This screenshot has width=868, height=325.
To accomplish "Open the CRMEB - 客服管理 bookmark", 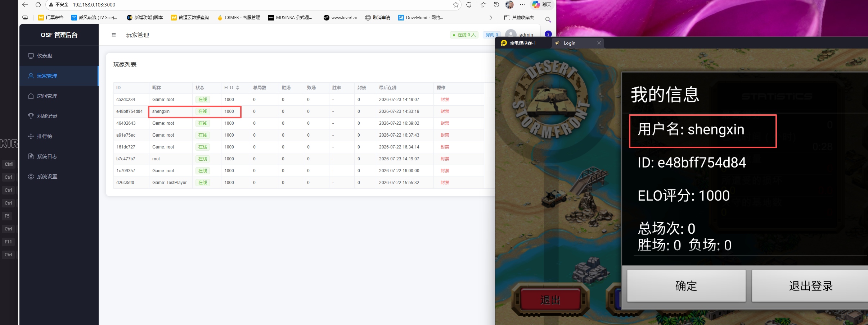I will click(x=239, y=18).
